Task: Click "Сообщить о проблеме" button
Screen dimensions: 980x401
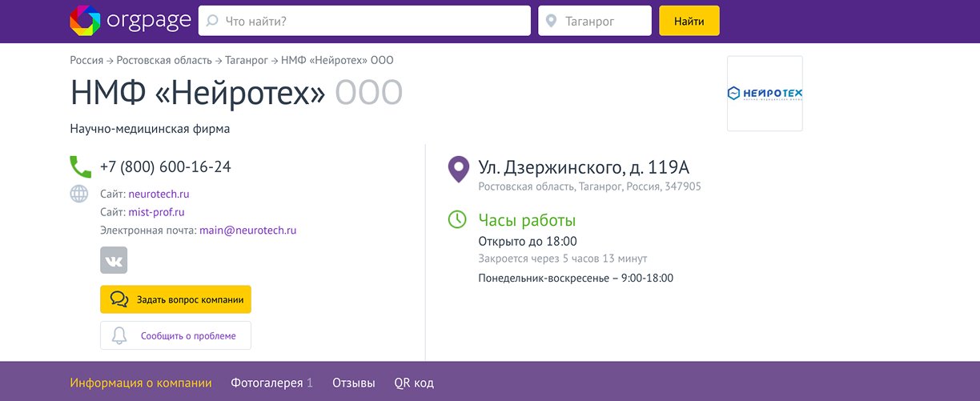Action: point(175,336)
